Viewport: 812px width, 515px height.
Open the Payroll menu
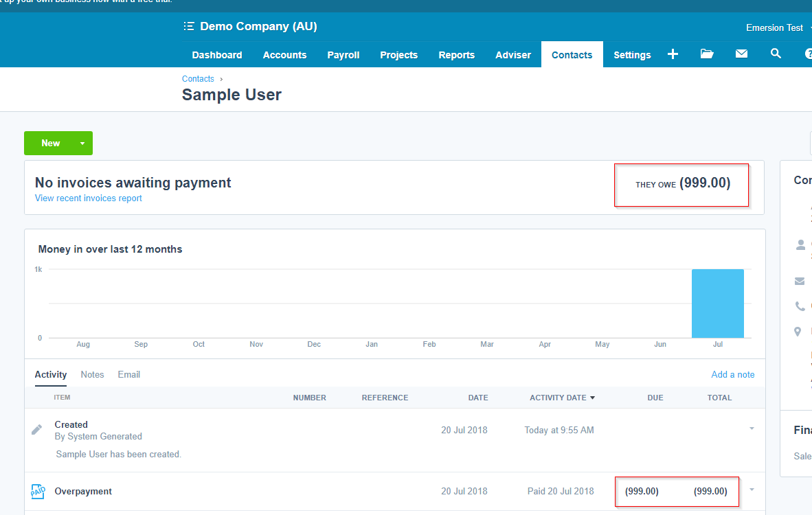tap(343, 55)
